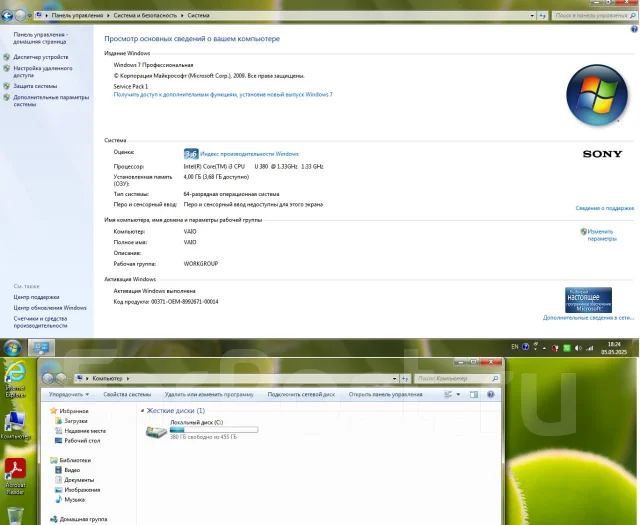Click 'Компьютер' breadcrumb in explorer address bar
The height and width of the screenshot is (525, 640).
107,378
